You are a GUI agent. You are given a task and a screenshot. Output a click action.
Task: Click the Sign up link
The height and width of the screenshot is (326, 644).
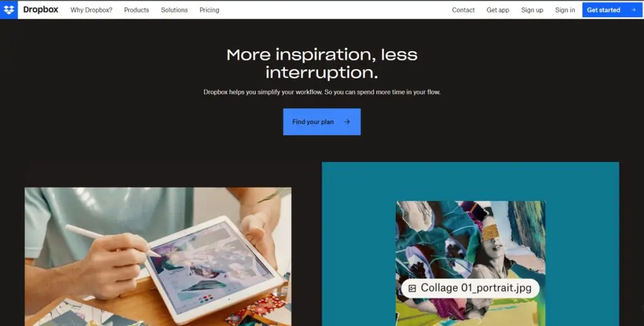(x=532, y=10)
